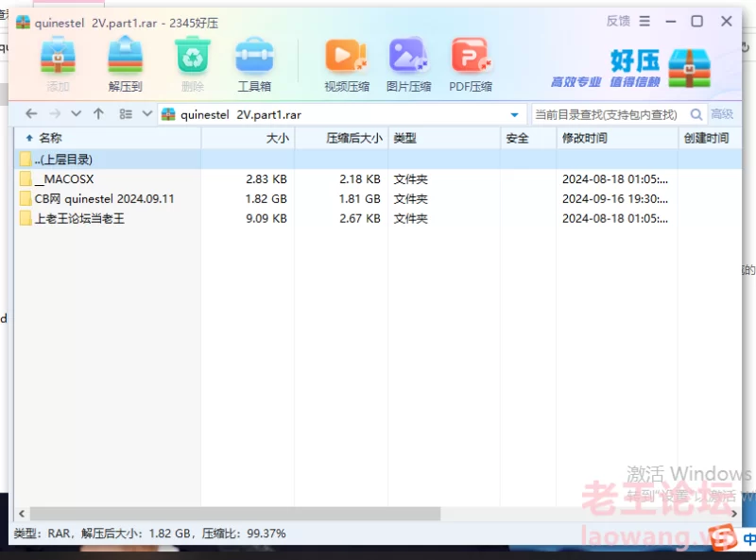The image size is (756, 560).
Task: Click the archive icon in title bar
Action: point(23,22)
